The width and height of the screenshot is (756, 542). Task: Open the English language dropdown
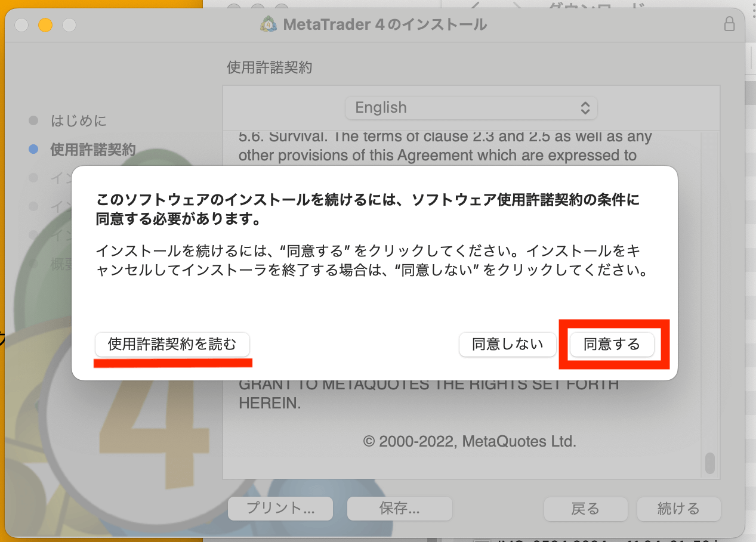point(471,108)
